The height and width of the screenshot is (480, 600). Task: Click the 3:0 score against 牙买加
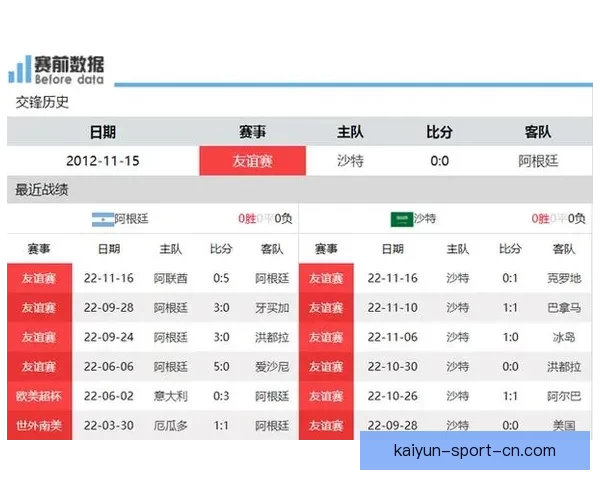(221, 308)
